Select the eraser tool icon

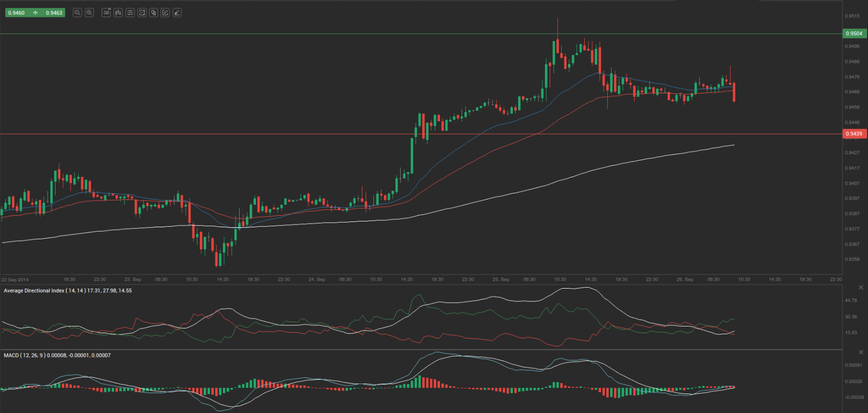(x=177, y=13)
